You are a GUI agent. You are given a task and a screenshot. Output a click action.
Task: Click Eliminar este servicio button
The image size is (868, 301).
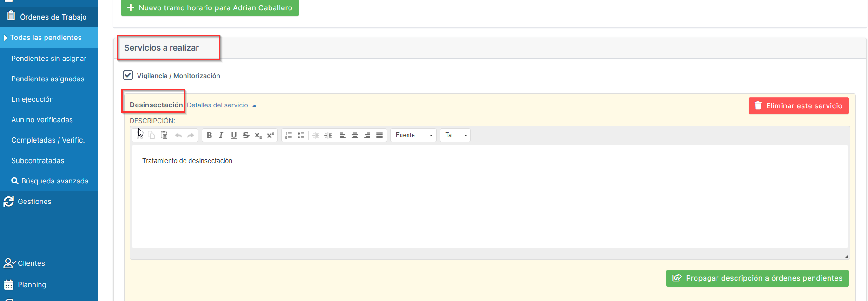(x=798, y=106)
